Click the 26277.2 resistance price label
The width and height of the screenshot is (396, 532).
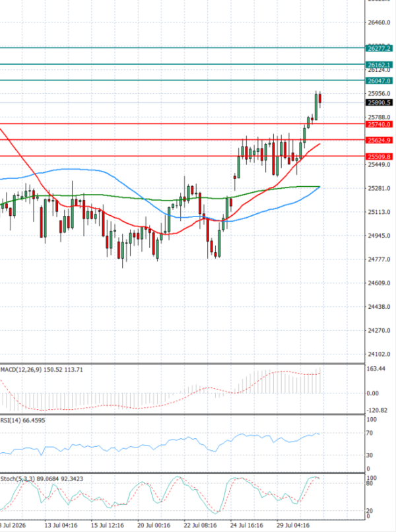(x=379, y=49)
